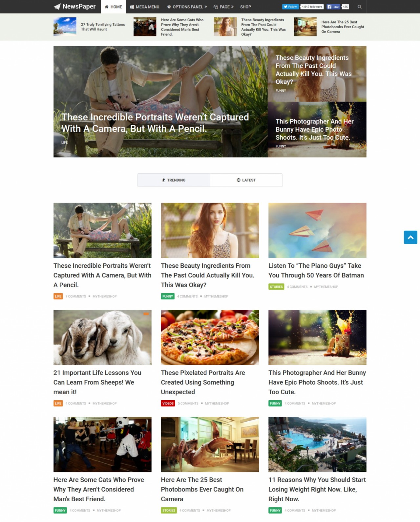Open the SHOP menu link
The width and height of the screenshot is (420, 522).
[x=245, y=7]
